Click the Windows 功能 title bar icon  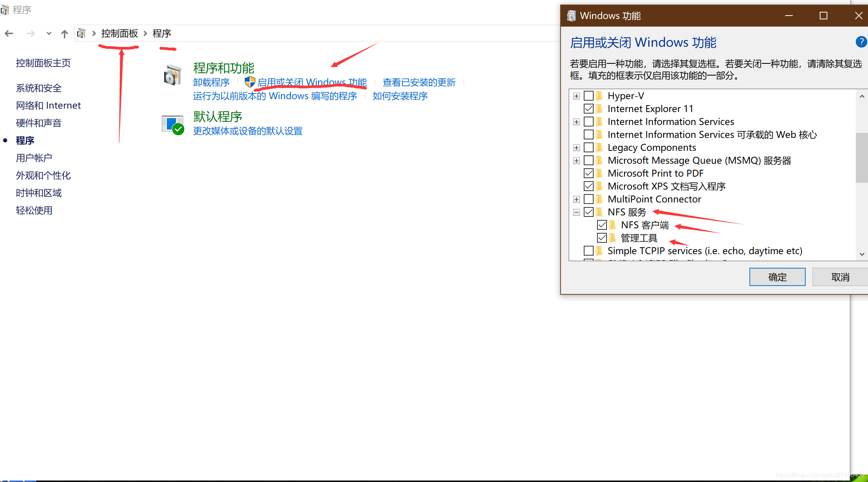pos(571,16)
